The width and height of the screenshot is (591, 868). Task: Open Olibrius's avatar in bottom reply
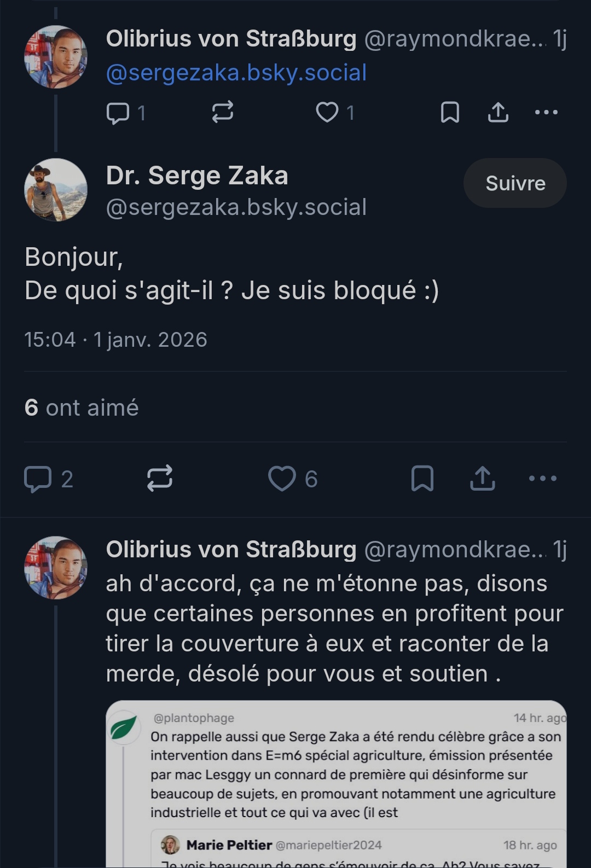pos(56,568)
